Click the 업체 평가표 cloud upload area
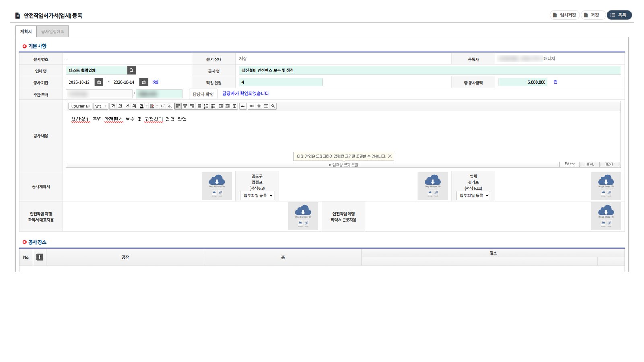The height and width of the screenshot is (362, 644). tap(606, 186)
